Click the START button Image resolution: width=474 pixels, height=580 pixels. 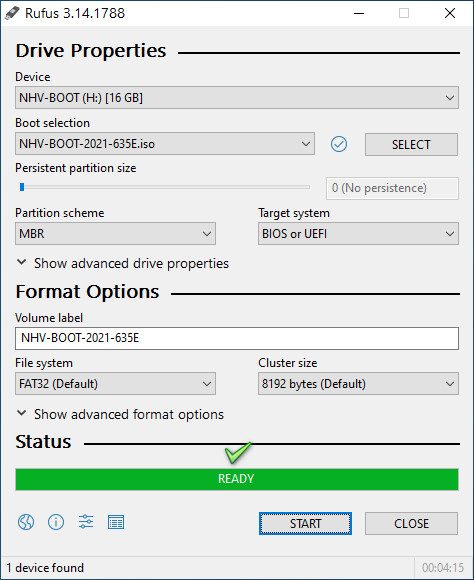click(x=305, y=523)
